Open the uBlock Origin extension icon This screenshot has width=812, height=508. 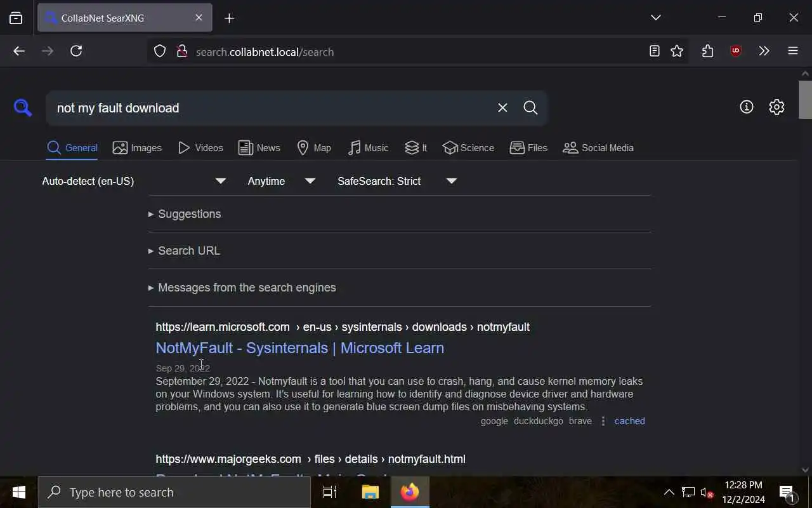(736, 51)
